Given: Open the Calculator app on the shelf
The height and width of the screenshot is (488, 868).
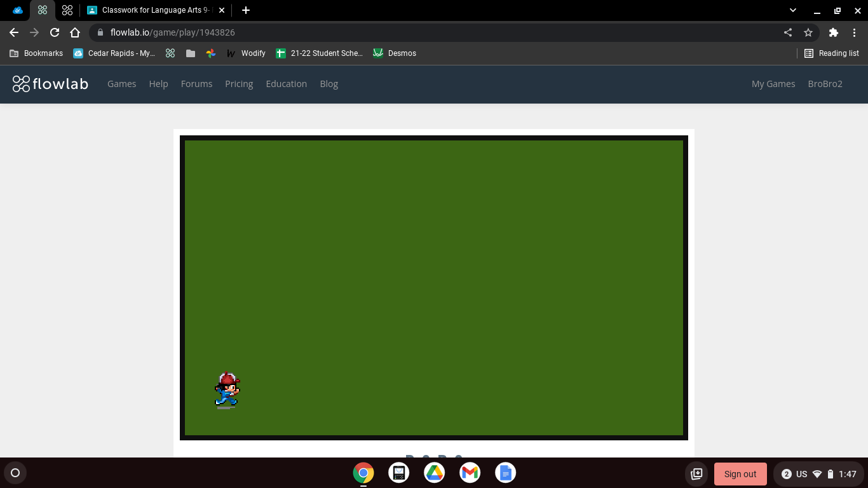Looking at the screenshot, I should pos(399,473).
